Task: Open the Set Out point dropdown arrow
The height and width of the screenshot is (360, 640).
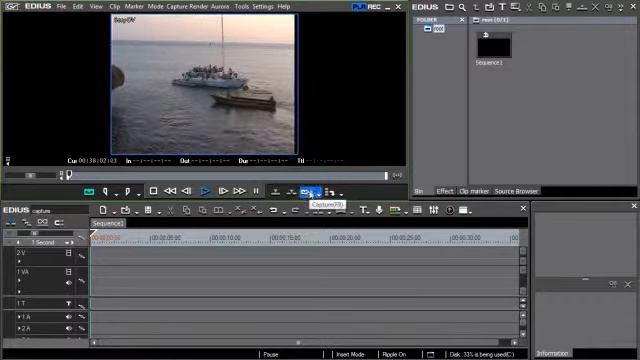Action: [x=139, y=194]
